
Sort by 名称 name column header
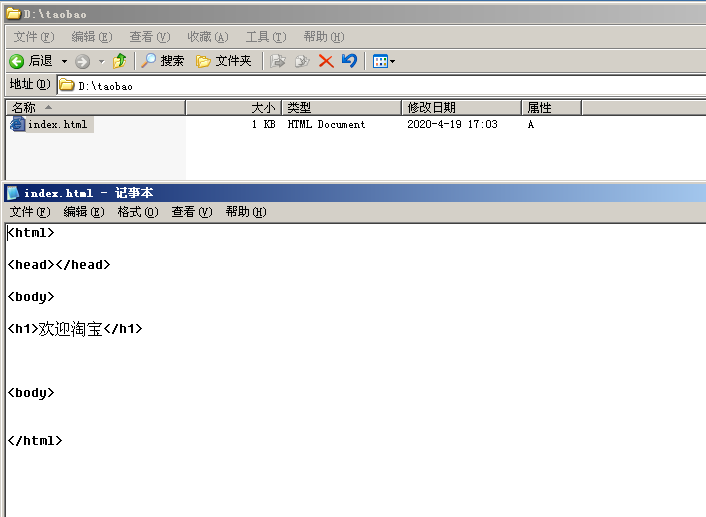pos(95,108)
